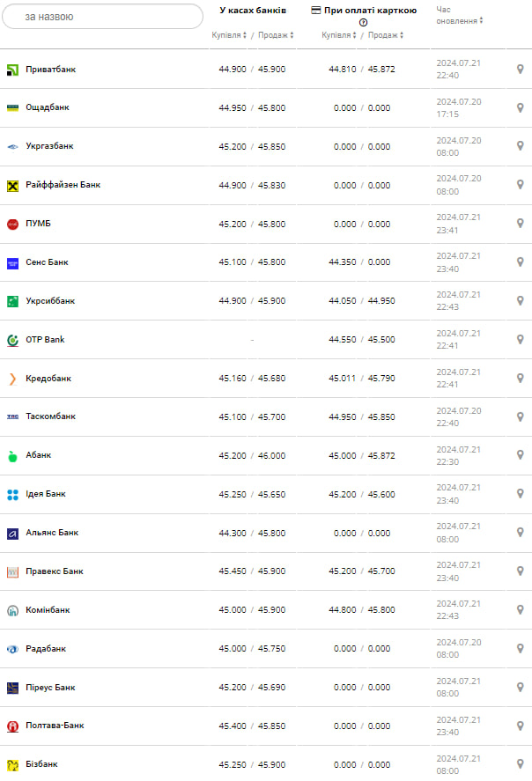Click the Райффайзен Банк logo icon
Screen dimensions: 532x781
tap(12, 185)
